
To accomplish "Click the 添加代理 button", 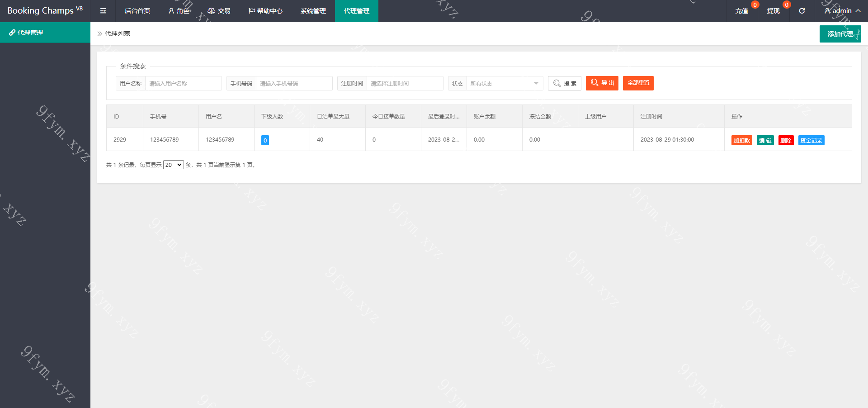I will (x=840, y=34).
